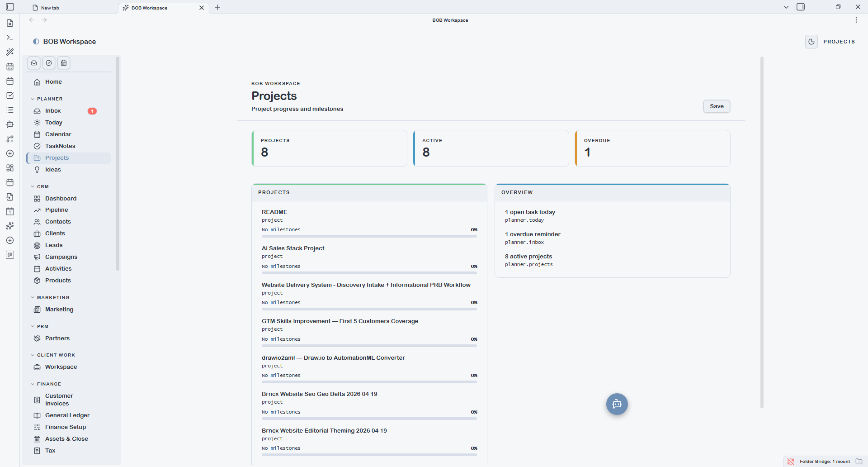This screenshot has height=467, width=868.
Task: Open the daily note calendar-1 ribbon icon
Action: [x=10, y=211]
